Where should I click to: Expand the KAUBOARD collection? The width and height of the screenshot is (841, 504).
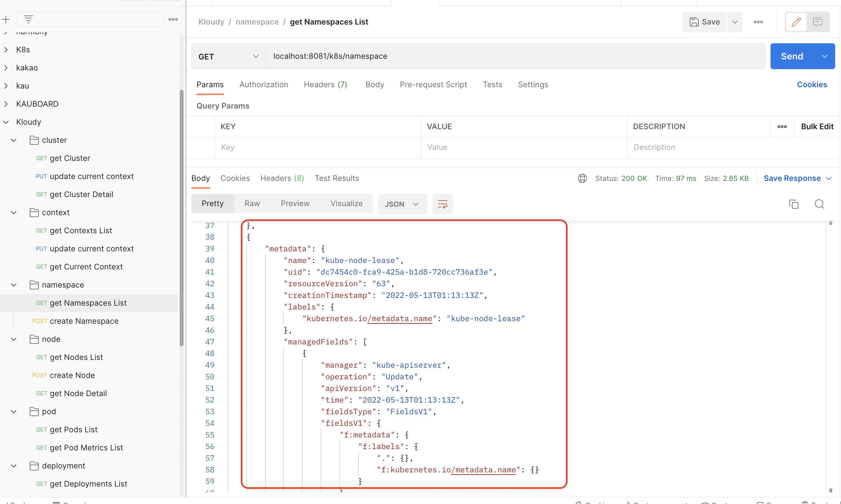[6, 104]
